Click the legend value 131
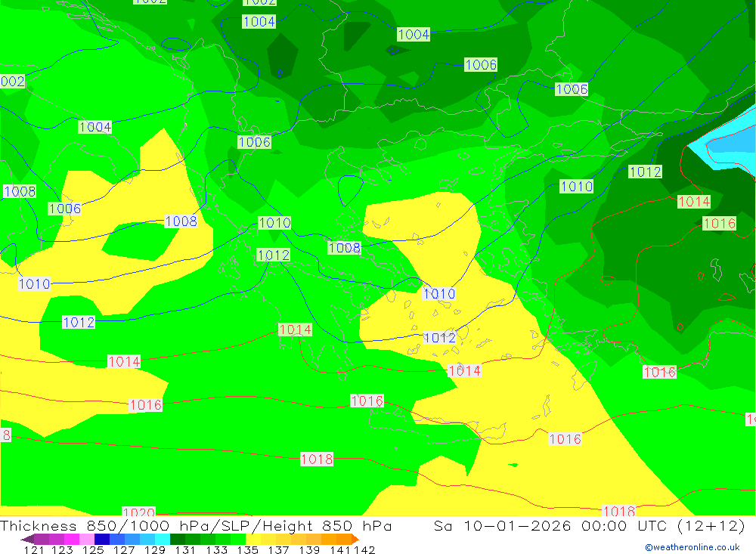Screen dimensions: 756x554 click(185, 549)
